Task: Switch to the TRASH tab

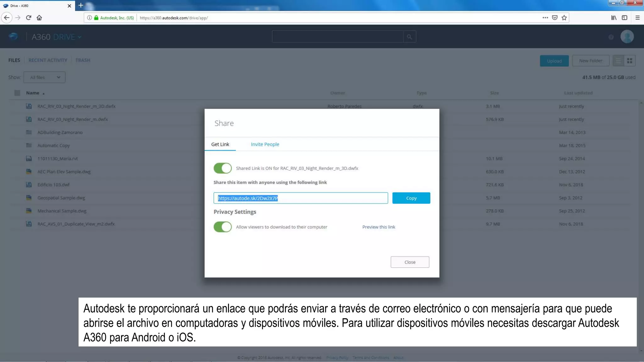Action: pos(83,60)
